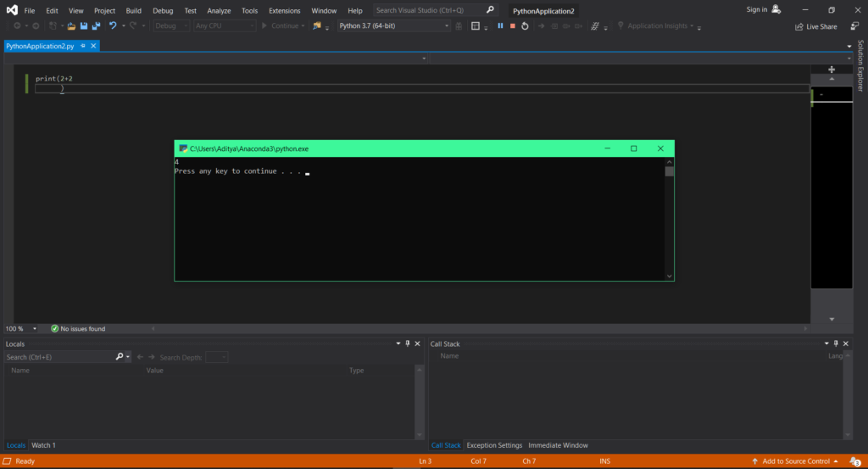This screenshot has height=469, width=868.
Task: Open the Debug menu
Action: tap(163, 10)
